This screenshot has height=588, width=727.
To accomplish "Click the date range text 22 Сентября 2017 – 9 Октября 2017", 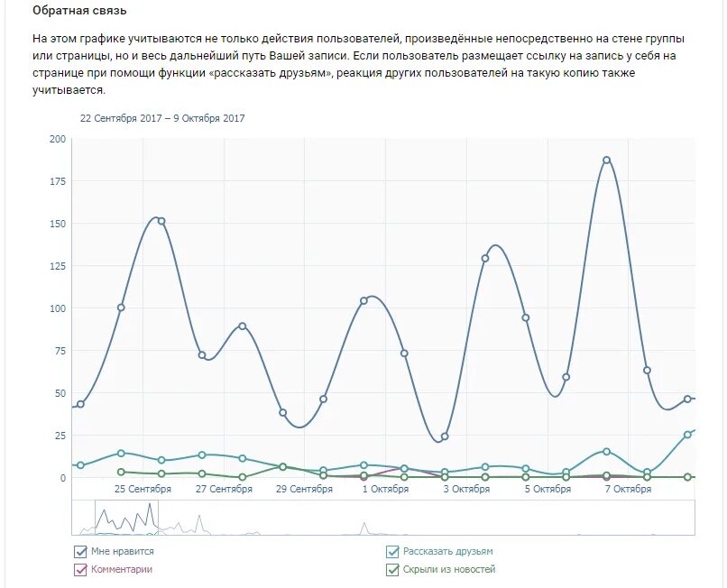I will point(162,118).
